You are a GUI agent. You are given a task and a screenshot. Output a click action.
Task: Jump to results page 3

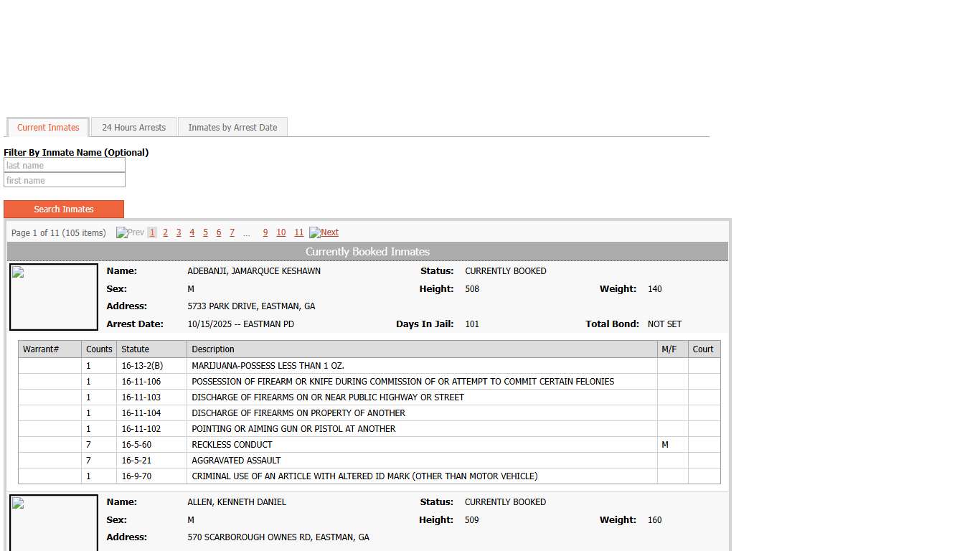click(x=179, y=232)
